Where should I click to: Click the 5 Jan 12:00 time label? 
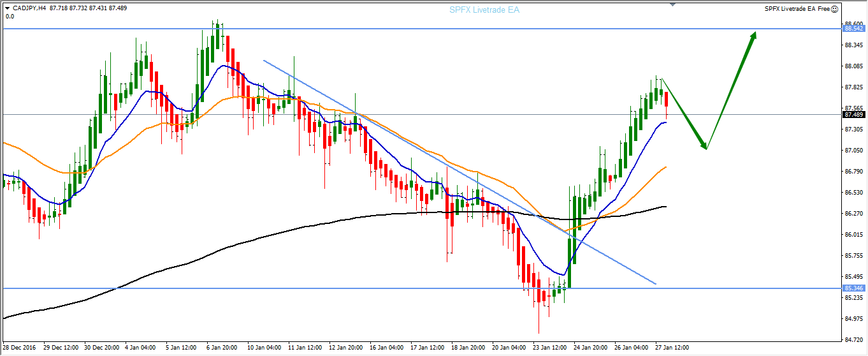pos(181,348)
